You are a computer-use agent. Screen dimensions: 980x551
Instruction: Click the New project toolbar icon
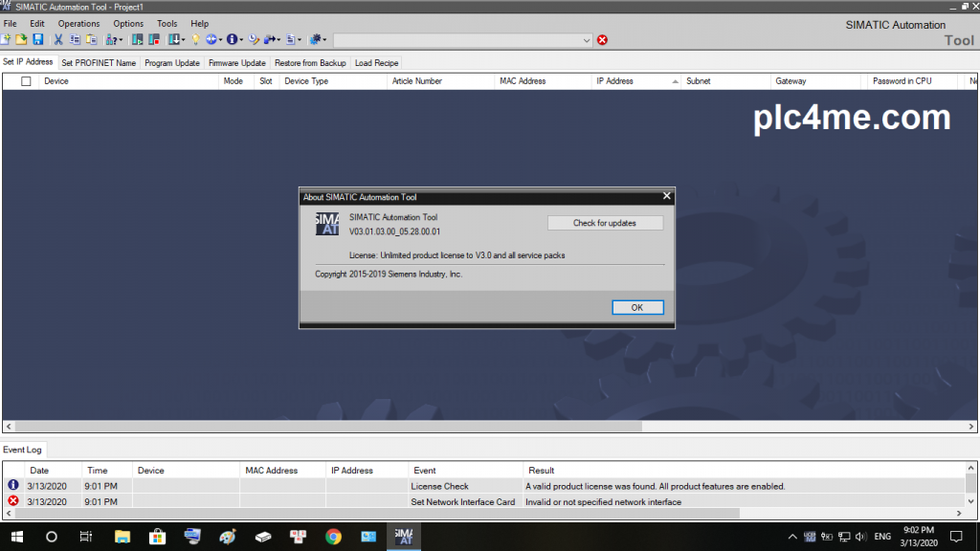point(6,40)
